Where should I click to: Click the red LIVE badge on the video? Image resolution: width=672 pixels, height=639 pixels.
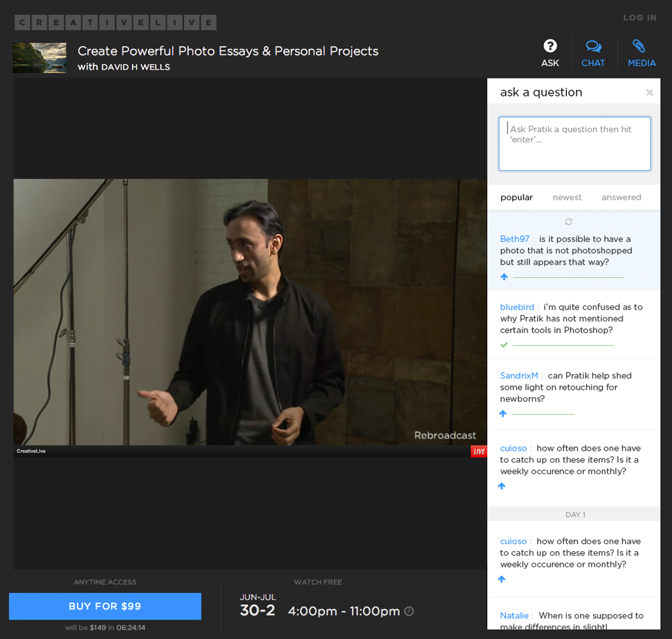coord(479,451)
